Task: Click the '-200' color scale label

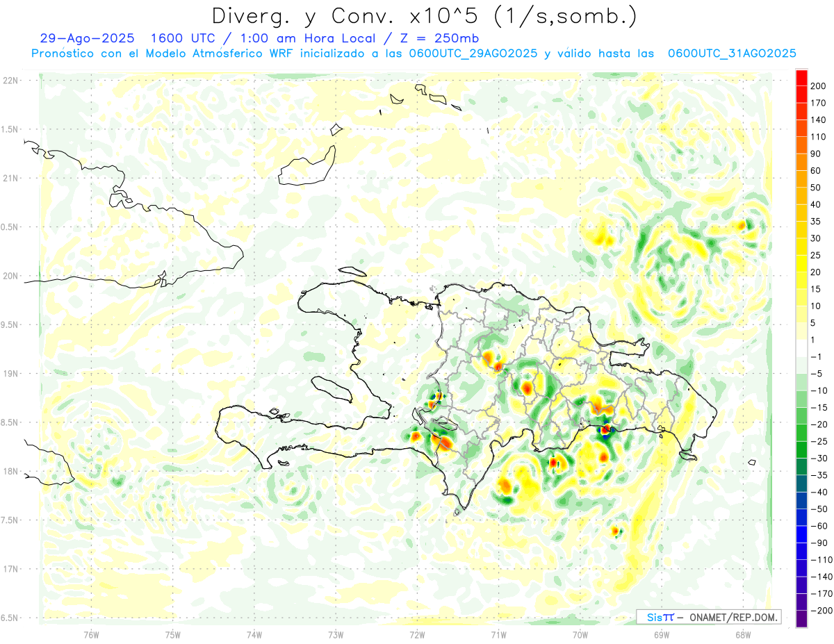Action: (x=821, y=611)
